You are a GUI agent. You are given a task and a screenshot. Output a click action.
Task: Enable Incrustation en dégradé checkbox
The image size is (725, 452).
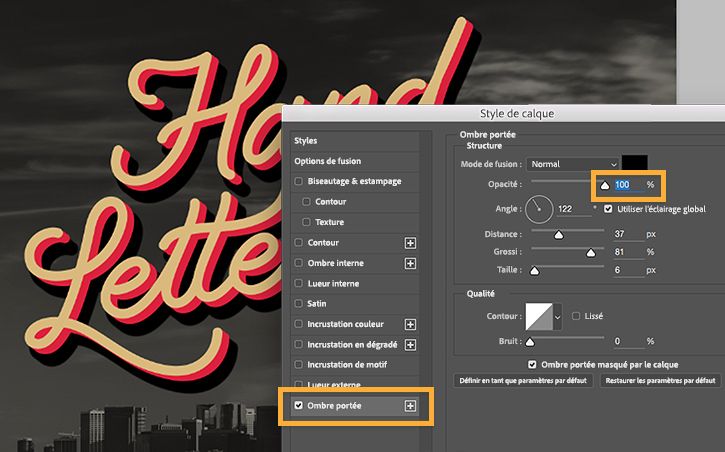299,344
